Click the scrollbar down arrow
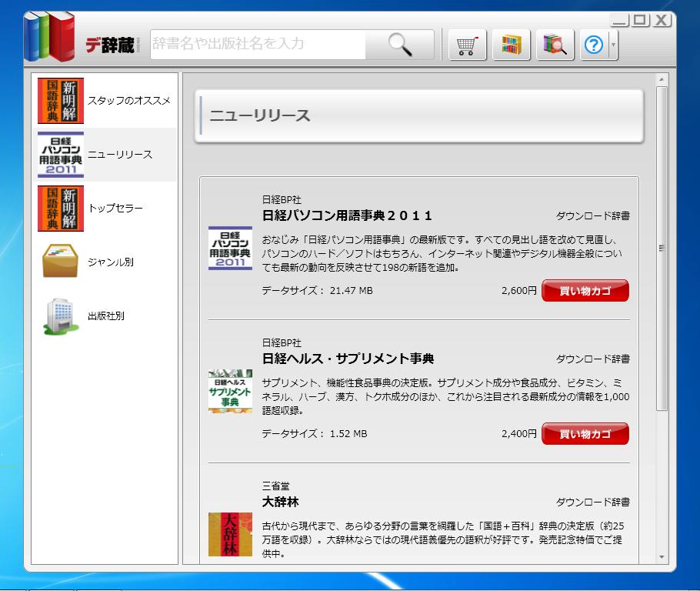This screenshot has height=591, width=700. coord(662,557)
